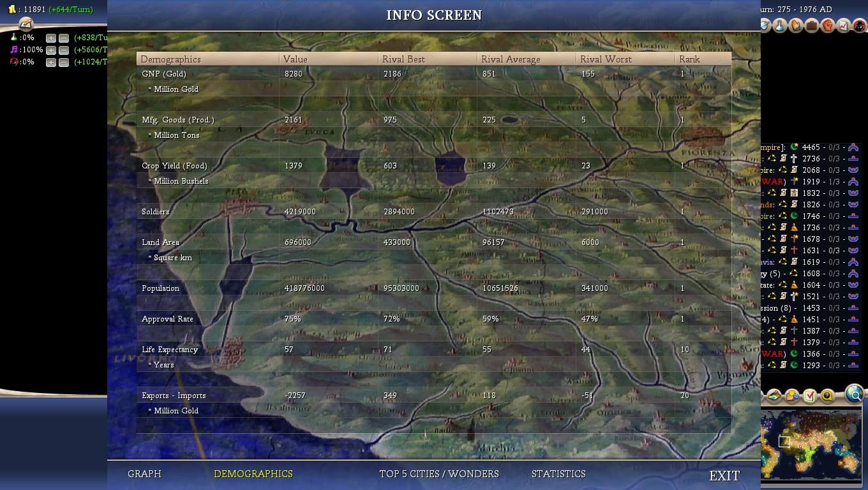
Task: Click the scoreboard entry with score 1366
Action: [811, 354]
